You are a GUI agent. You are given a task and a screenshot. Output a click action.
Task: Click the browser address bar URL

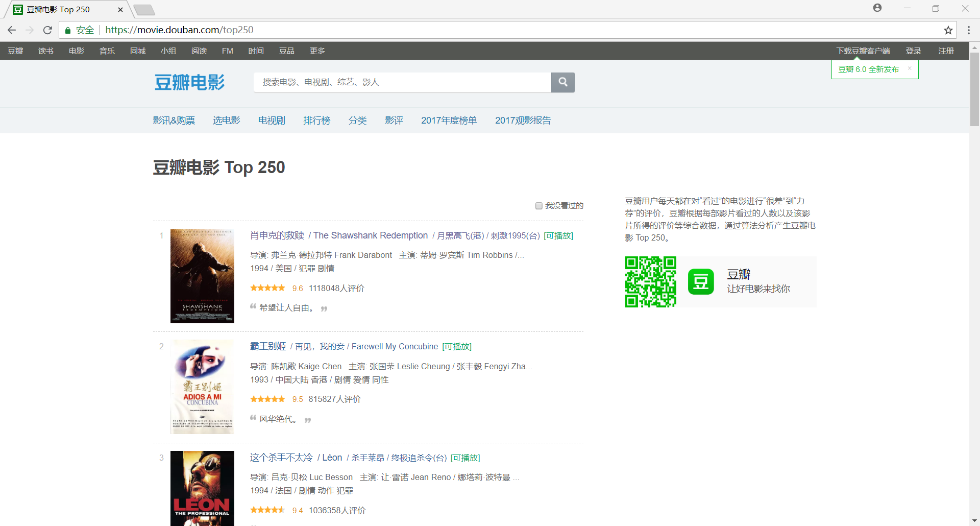(179, 30)
